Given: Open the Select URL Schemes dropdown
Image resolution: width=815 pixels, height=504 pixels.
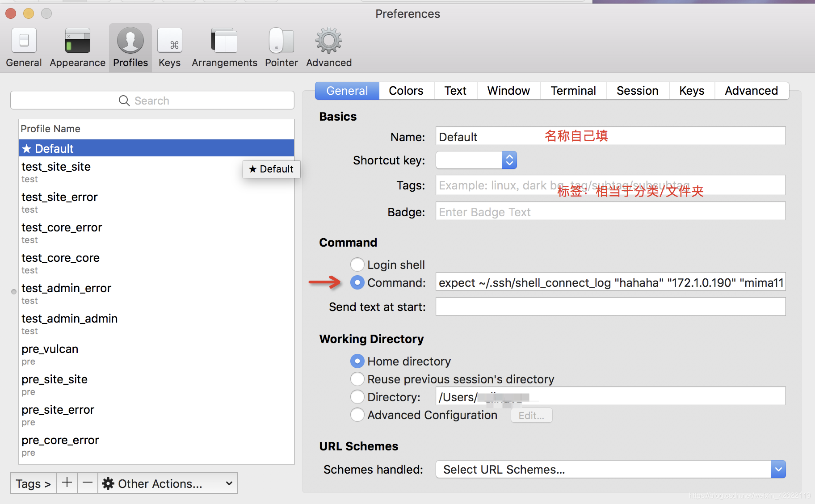Looking at the screenshot, I should pos(611,469).
